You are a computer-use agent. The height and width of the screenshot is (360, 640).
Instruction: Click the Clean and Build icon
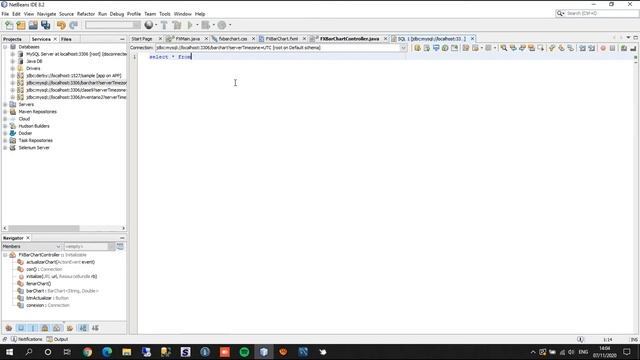click(x=177, y=25)
